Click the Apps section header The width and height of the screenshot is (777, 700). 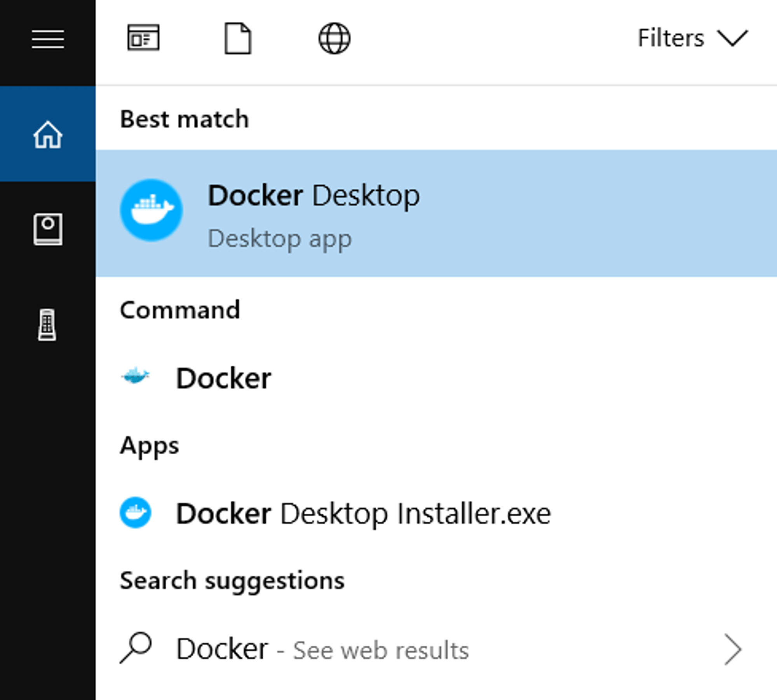(150, 445)
